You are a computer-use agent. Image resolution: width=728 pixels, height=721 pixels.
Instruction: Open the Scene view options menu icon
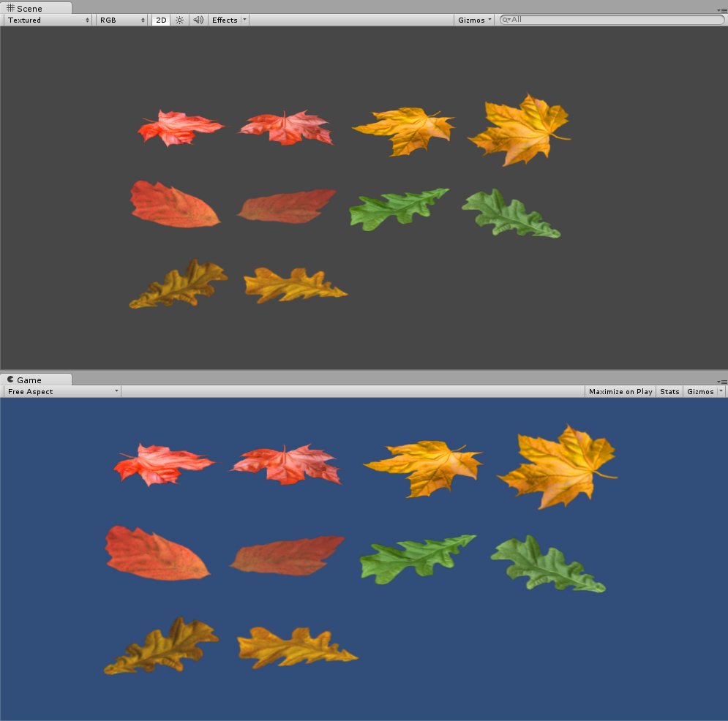[723, 10]
